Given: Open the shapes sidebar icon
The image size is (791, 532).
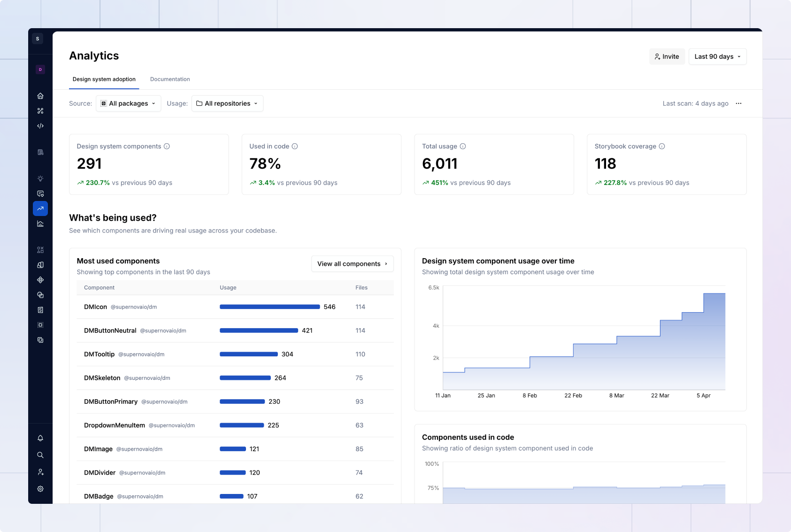Looking at the screenshot, I should (x=40, y=250).
